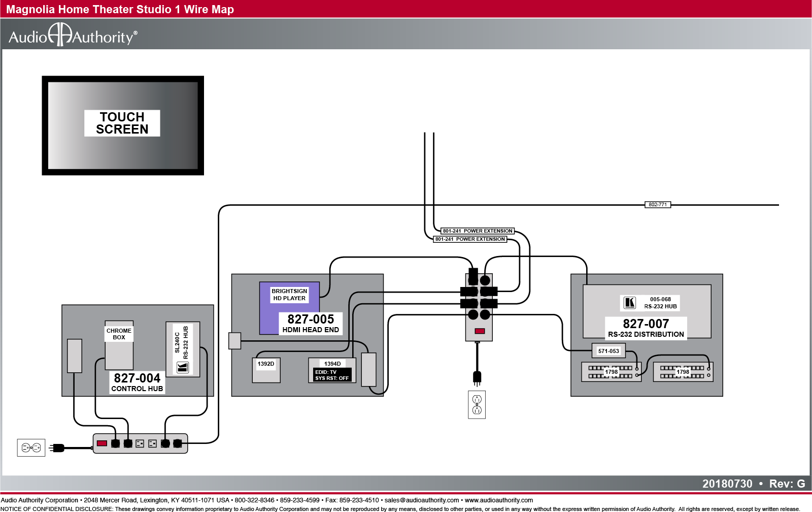Click the wall outlet below center strip
The height and width of the screenshot is (512, 812).
(x=477, y=405)
